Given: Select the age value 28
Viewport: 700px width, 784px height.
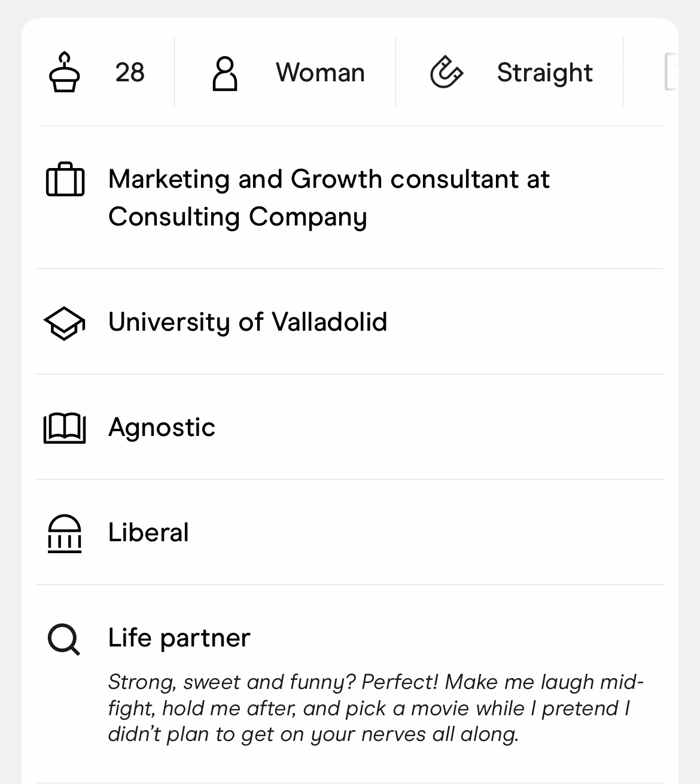Looking at the screenshot, I should [x=130, y=72].
